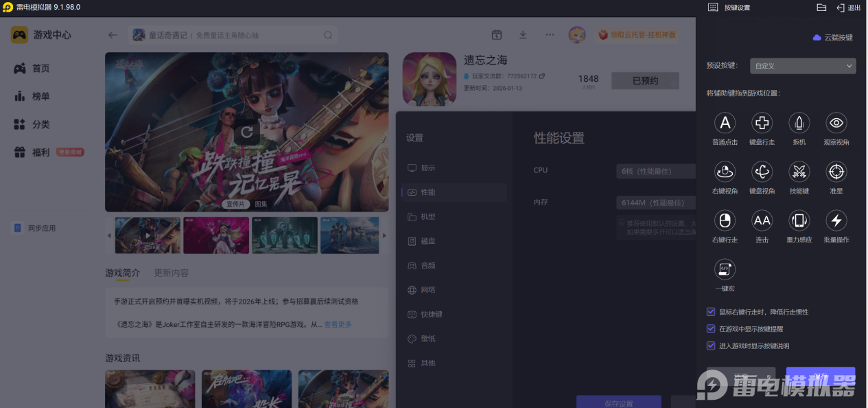Click the carousel next arrow
The width and height of the screenshot is (868, 408).
(x=384, y=236)
